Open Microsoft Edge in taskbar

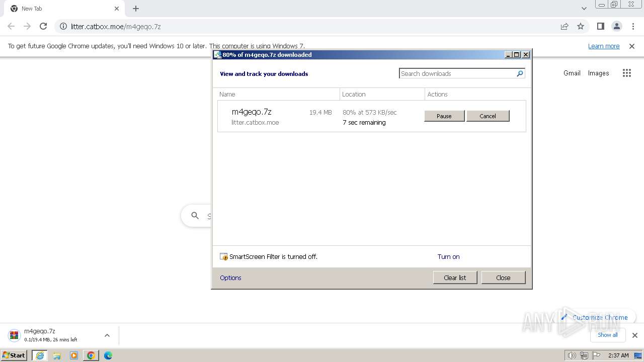tap(108, 355)
